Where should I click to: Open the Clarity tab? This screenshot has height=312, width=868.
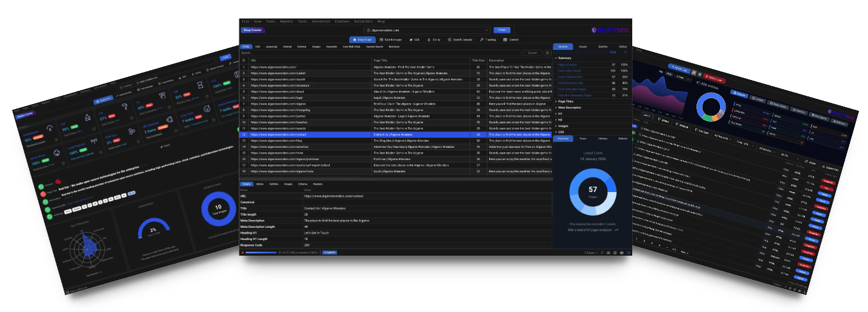coord(434,39)
